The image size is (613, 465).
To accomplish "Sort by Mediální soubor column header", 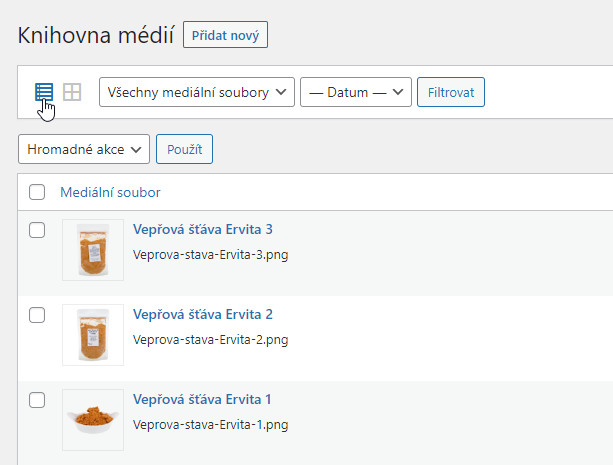I will [110, 192].
